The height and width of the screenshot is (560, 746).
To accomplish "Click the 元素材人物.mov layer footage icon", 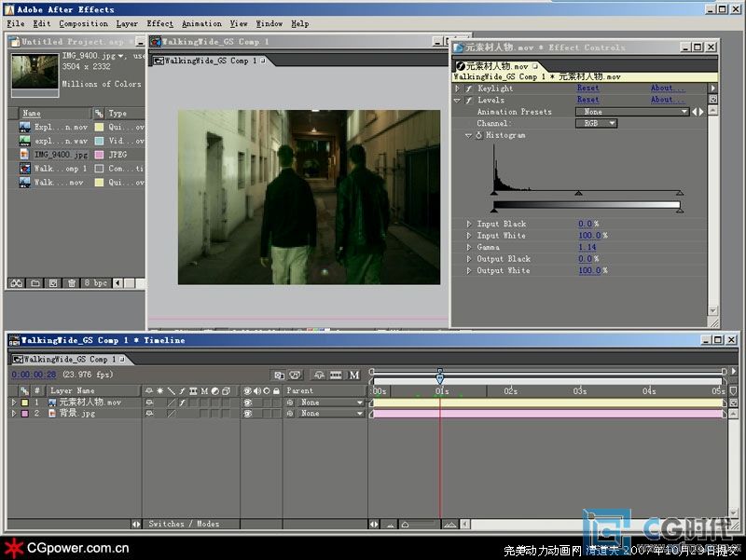I will [52, 403].
